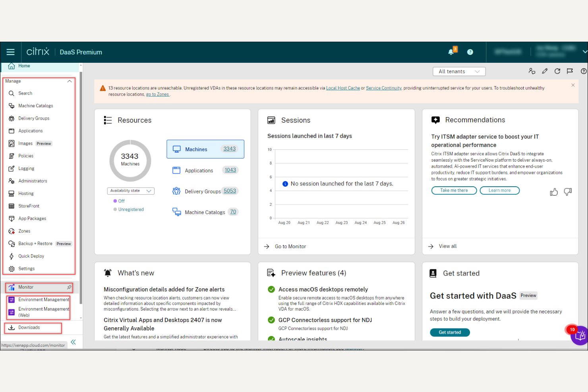Click the Settings gear icon

click(12, 269)
